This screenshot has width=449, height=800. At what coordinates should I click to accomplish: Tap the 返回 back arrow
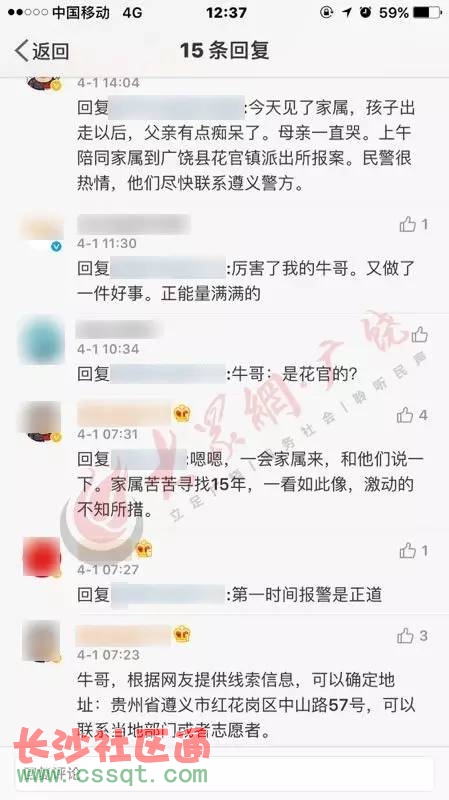(21, 51)
